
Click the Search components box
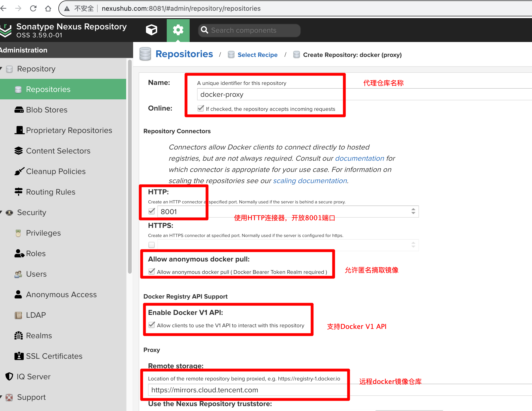[x=249, y=30]
